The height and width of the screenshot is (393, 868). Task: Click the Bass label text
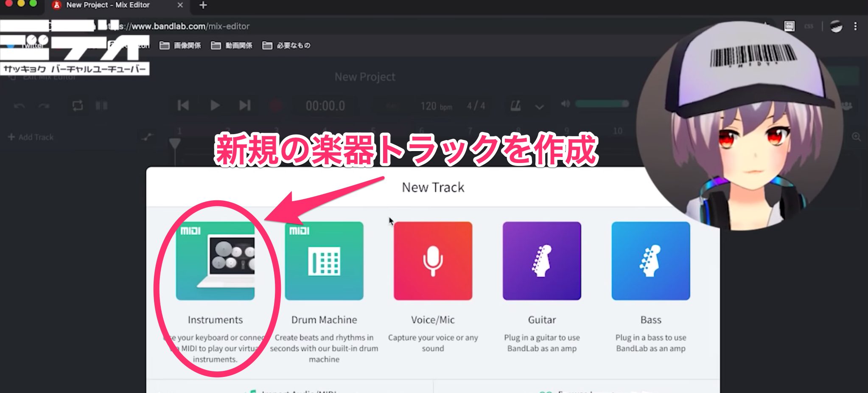[x=651, y=320]
